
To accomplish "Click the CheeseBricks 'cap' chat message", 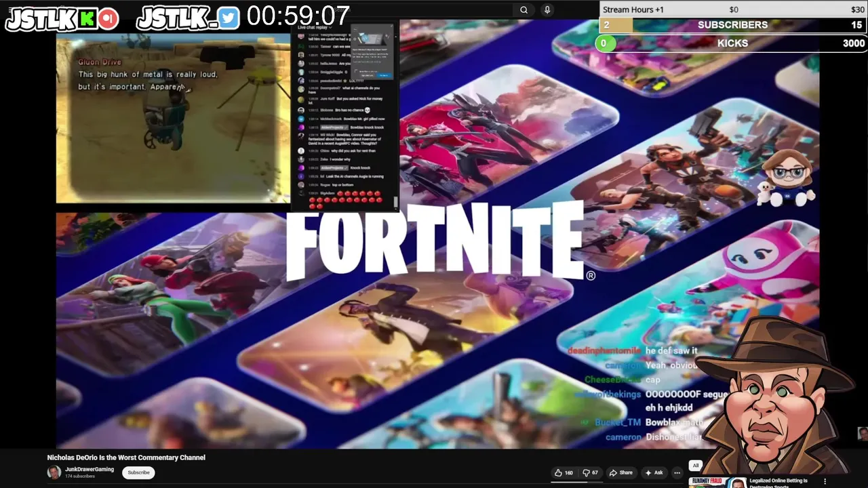I will tap(653, 380).
